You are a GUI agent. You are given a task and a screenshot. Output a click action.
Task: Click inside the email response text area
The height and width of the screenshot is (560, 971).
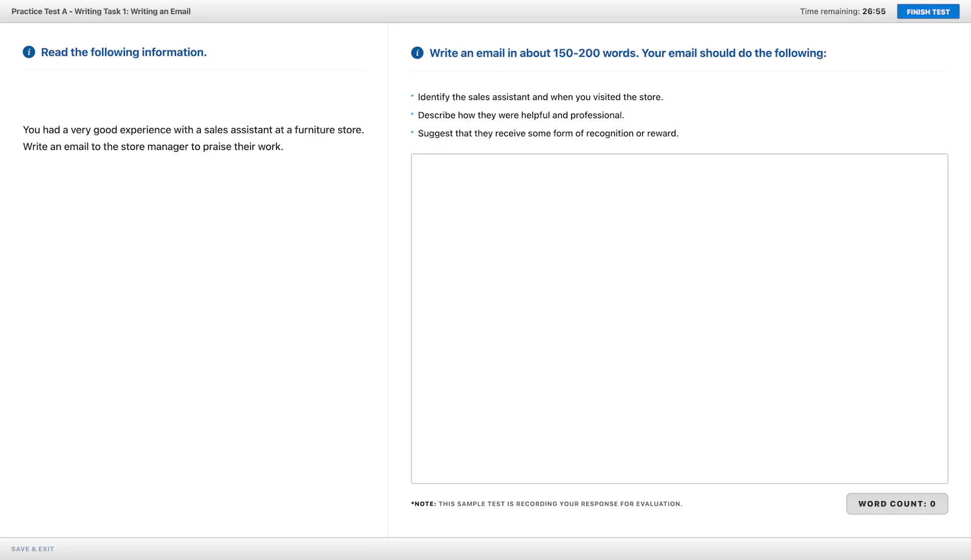click(679, 319)
